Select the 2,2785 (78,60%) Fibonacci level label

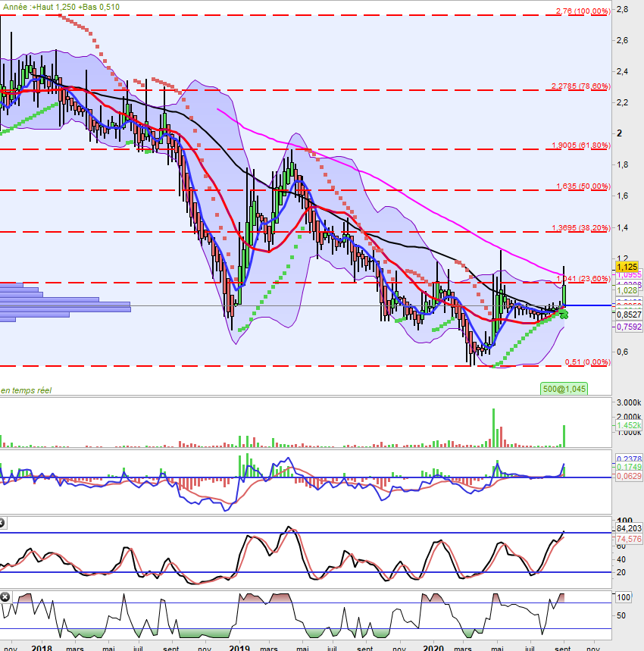click(580, 86)
